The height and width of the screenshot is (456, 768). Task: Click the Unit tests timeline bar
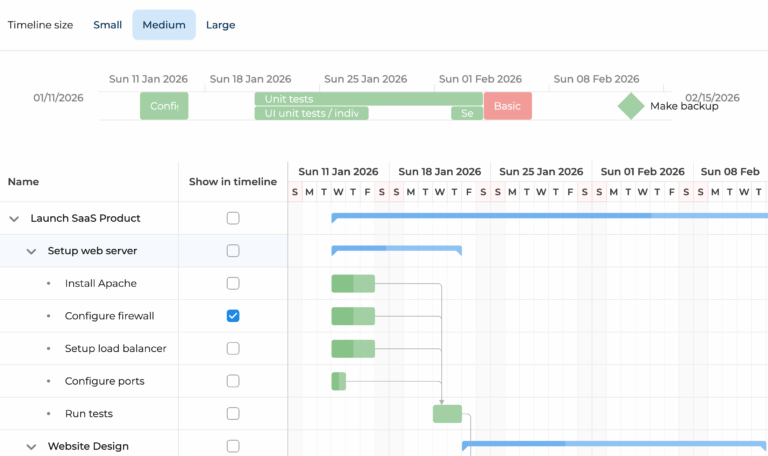pos(368,99)
